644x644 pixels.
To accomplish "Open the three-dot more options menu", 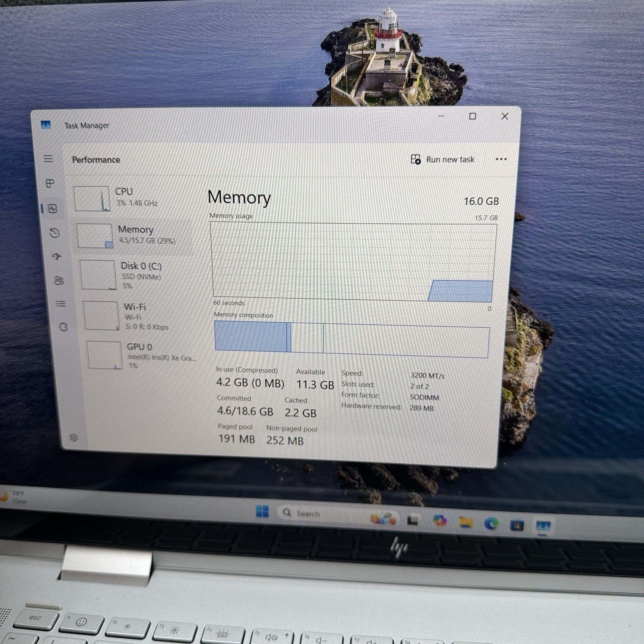I will [x=501, y=159].
